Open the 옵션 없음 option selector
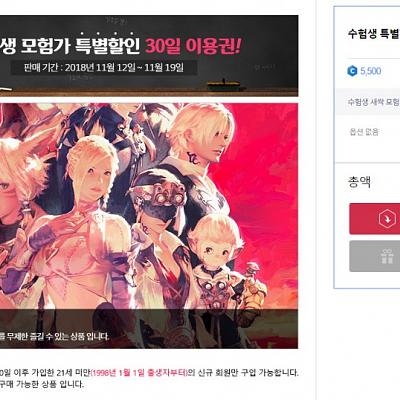This screenshot has height=400, width=400. 367,132
